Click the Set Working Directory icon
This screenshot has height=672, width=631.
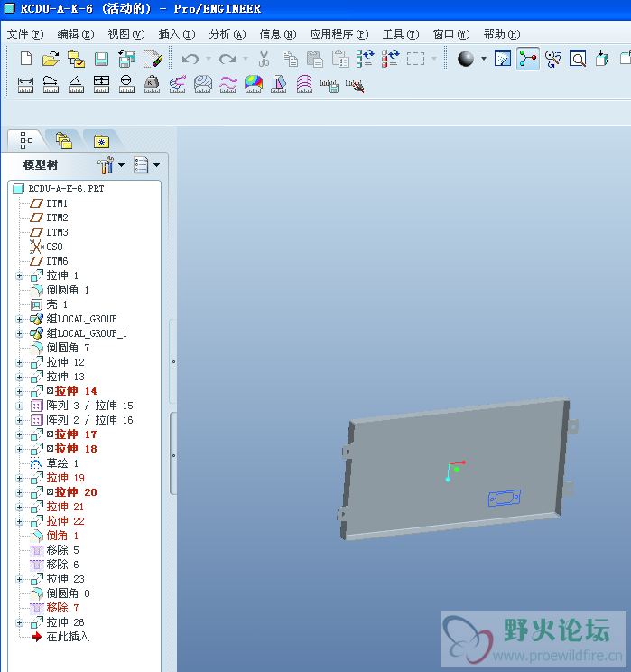[x=76, y=59]
